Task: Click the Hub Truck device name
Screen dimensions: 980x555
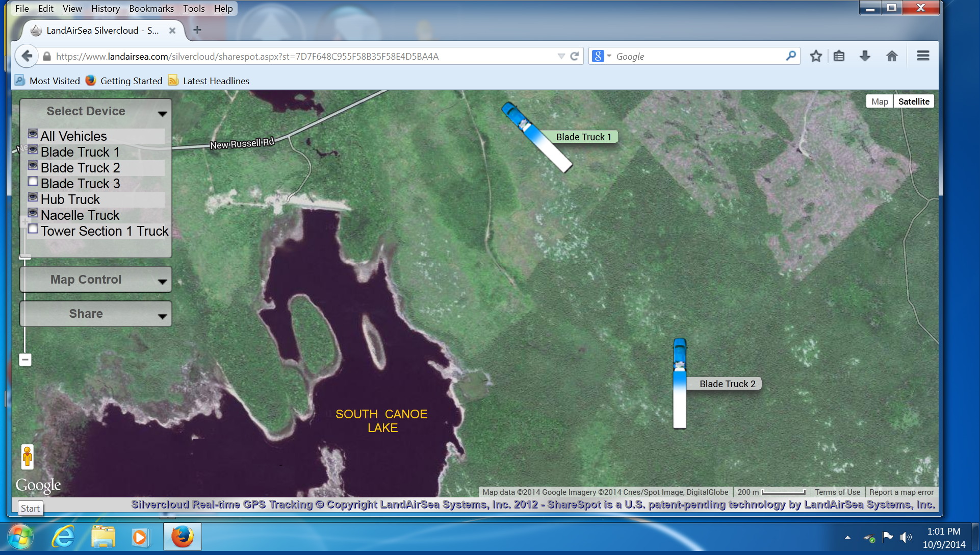Action: 70,199
